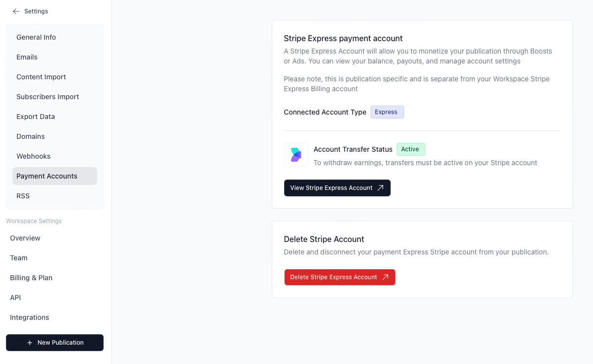593x364 pixels.
Task: Click the Express account type badge
Action: (387, 112)
